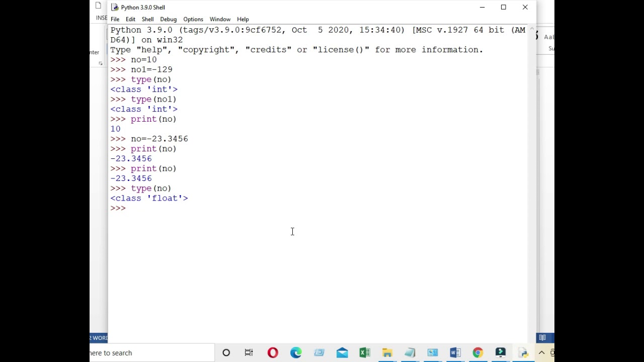The image size is (644, 362).
Task: Click the taskbar icon left of Word
Action: (x=432, y=353)
